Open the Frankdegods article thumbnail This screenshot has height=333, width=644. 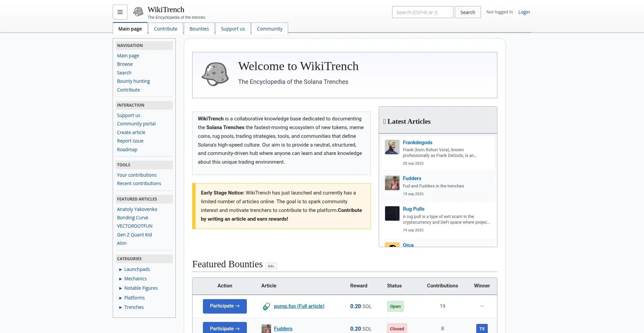[392, 147]
